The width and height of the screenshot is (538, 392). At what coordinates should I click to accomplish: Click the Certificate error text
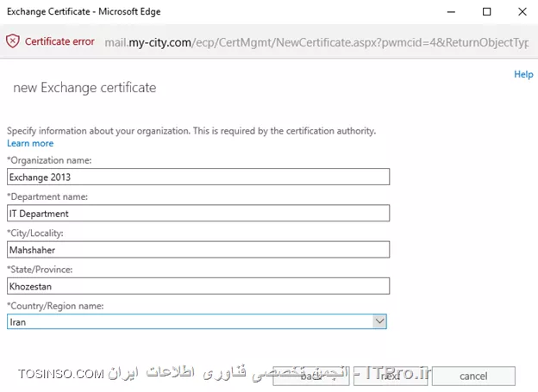59,41
